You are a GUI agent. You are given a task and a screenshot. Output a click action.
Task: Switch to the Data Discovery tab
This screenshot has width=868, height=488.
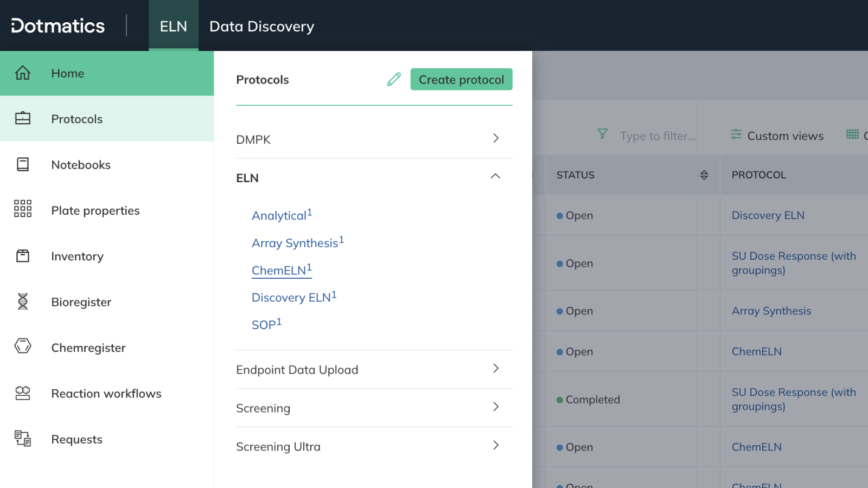[261, 26]
